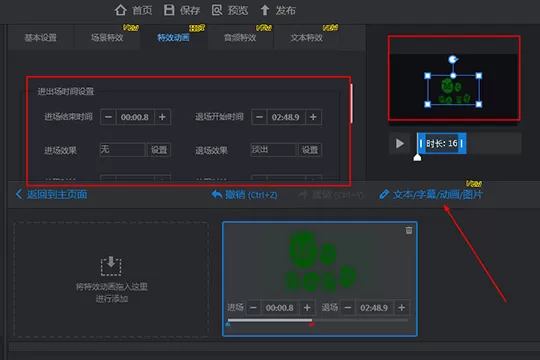Viewport: 540px width, 360px height.
Task: Click the white timeline playhead marker
Action: (417, 157)
